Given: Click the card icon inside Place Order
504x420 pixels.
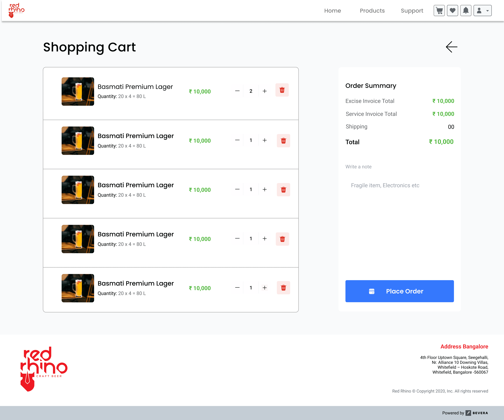Looking at the screenshot, I should (372, 291).
